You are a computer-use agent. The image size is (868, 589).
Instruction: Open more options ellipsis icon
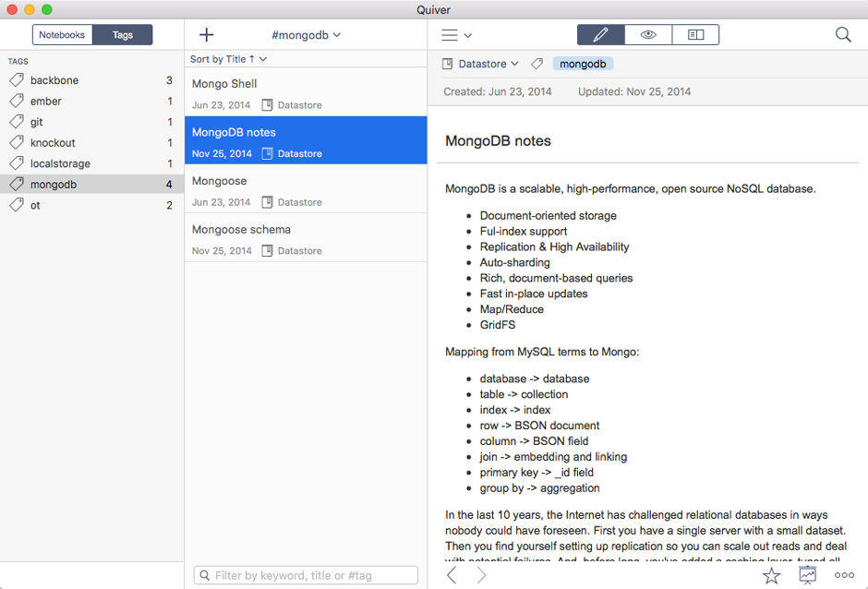tap(844, 576)
